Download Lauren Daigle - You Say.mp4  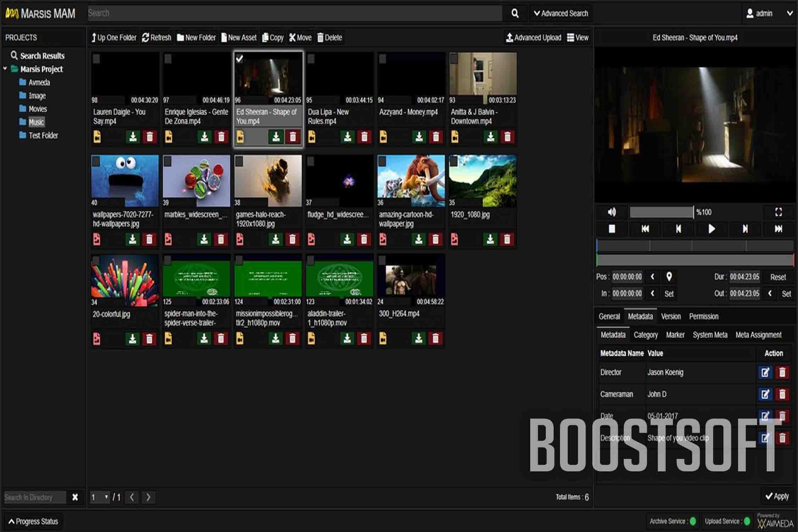(133, 137)
